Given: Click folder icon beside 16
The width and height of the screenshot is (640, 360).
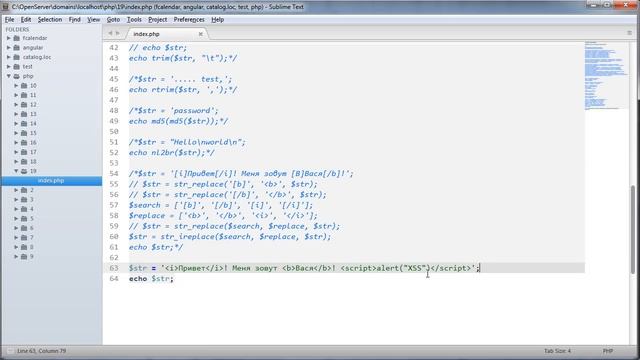Looking at the screenshot, I should coord(24,142).
